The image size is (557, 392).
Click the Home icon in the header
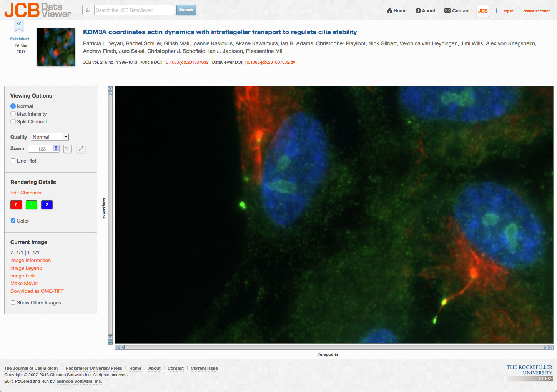click(x=389, y=11)
